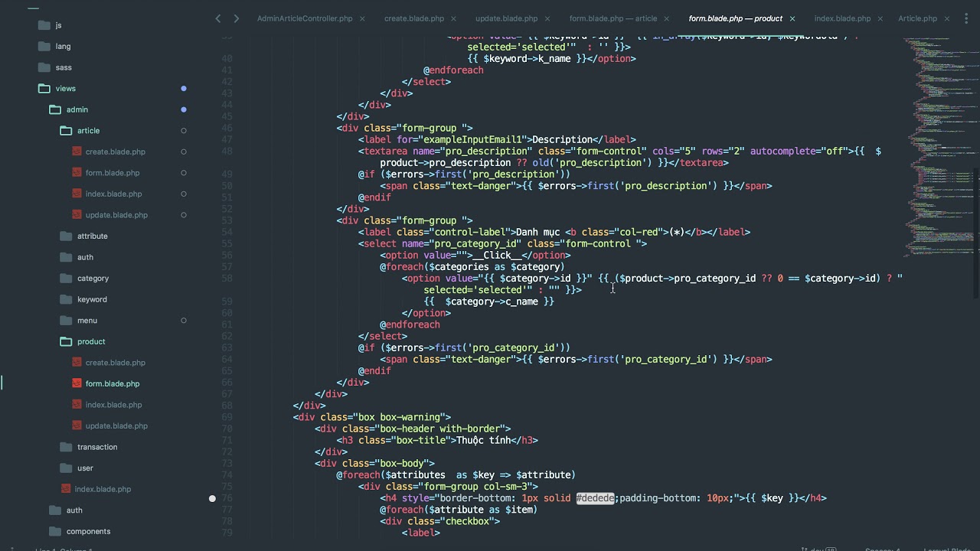Expand the auth folder inside admin
Viewport: 980px width, 551px height.
(66, 257)
